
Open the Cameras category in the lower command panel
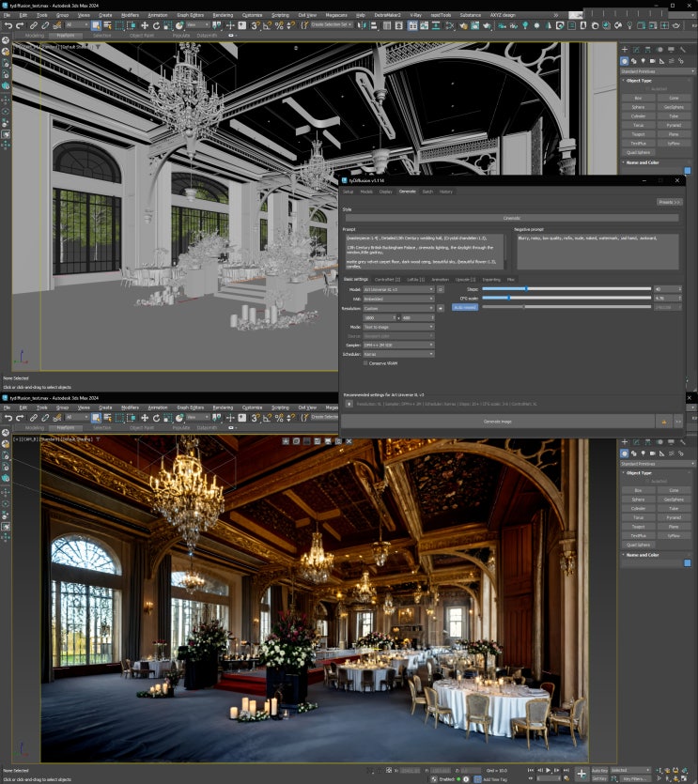[x=653, y=453]
